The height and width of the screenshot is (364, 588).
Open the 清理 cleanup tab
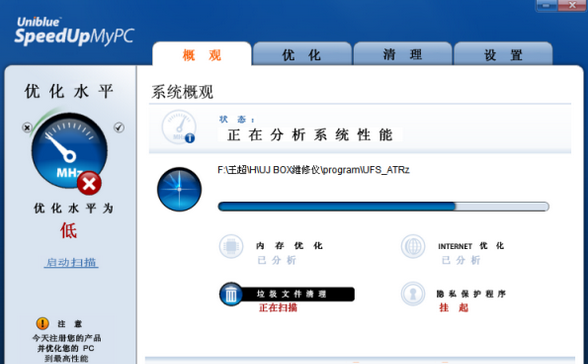(403, 55)
